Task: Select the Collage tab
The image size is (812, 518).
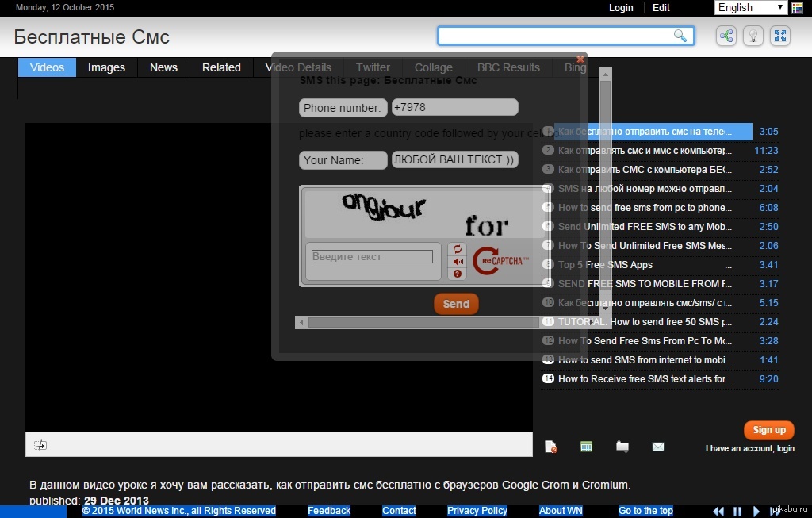Action: click(x=434, y=67)
